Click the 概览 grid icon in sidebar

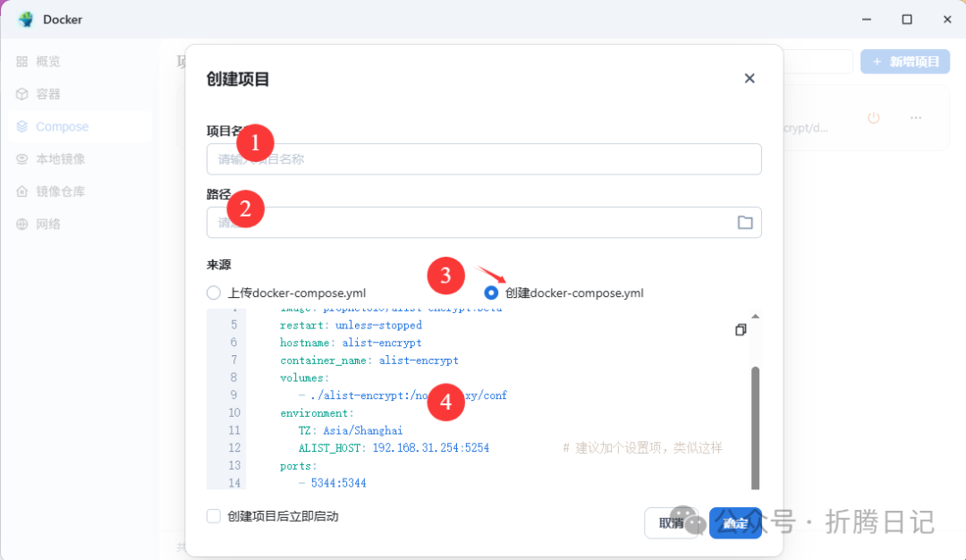(x=22, y=62)
